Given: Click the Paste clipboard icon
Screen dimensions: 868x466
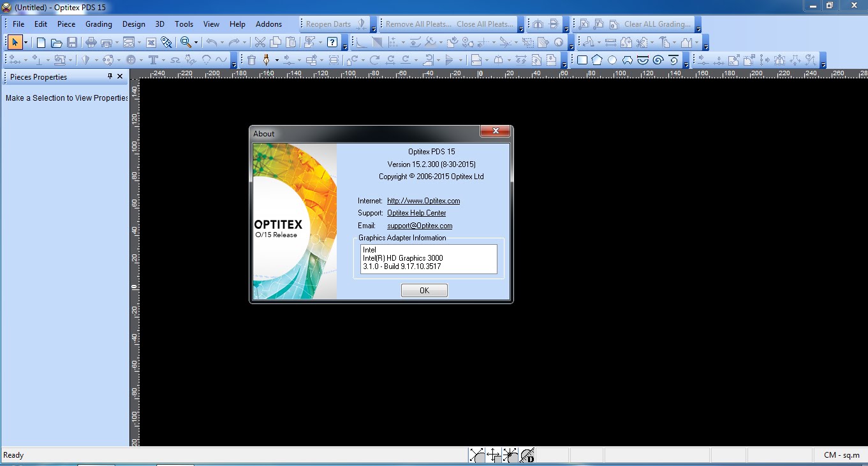Looking at the screenshot, I should [291, 43].
